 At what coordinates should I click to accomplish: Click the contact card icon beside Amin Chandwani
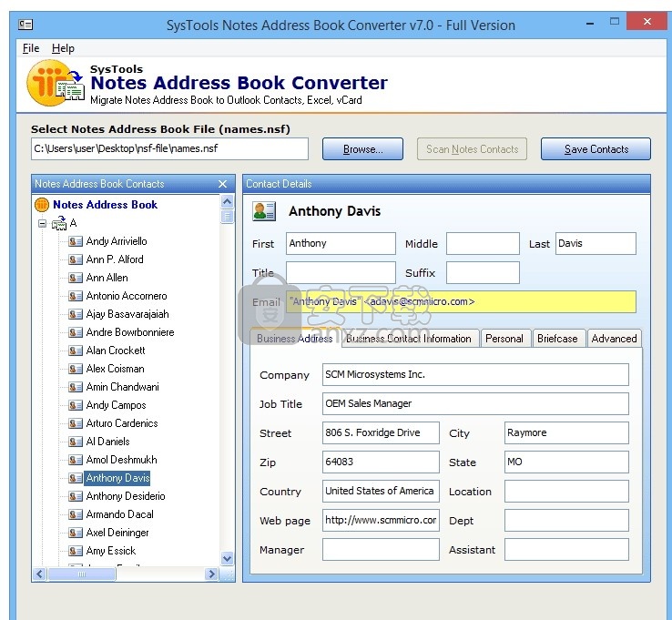coord(76,387)
